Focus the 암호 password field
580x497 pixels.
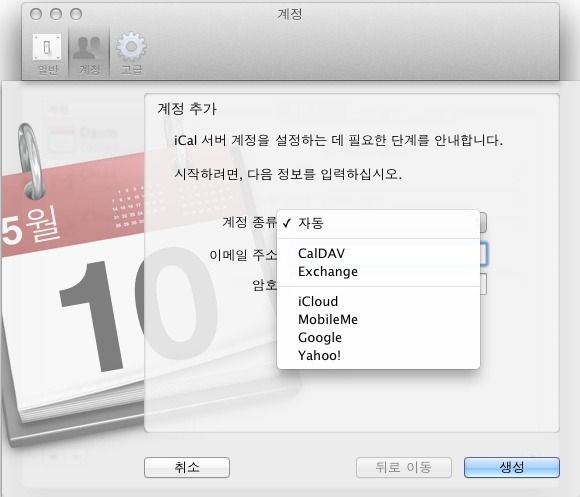483,284
